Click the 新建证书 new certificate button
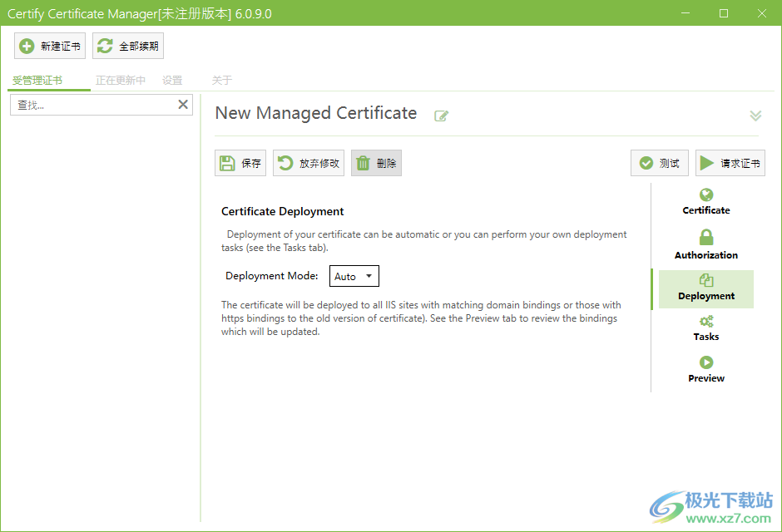The width and height of the screenshot is (782, 532). click(x=50, y=46)
